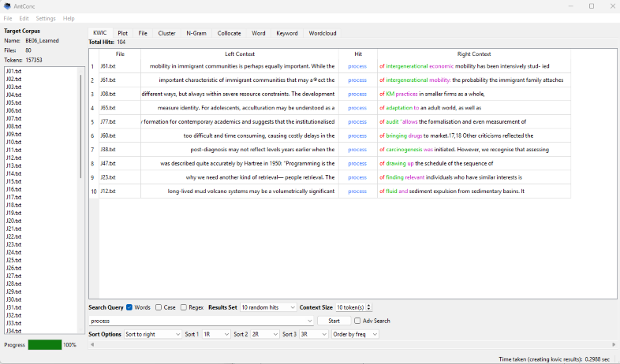Click the AntConc app icon in title bar

click(7, 6)
